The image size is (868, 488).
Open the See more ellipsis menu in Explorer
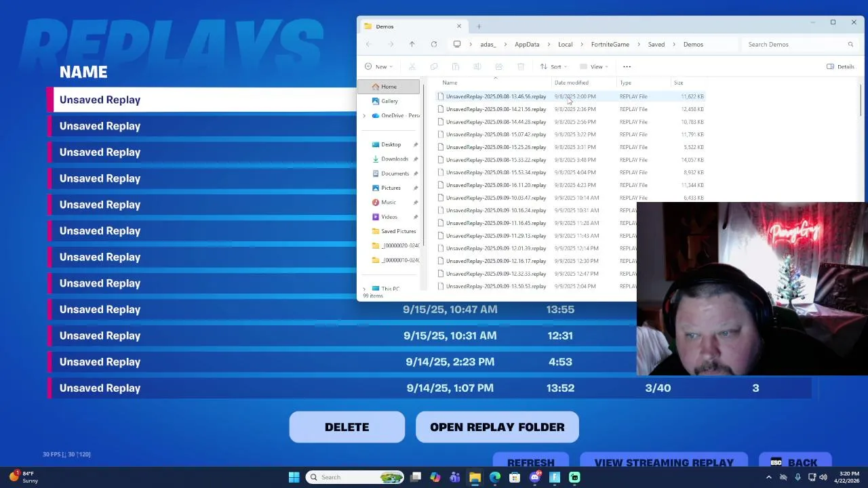click(627, 66)
